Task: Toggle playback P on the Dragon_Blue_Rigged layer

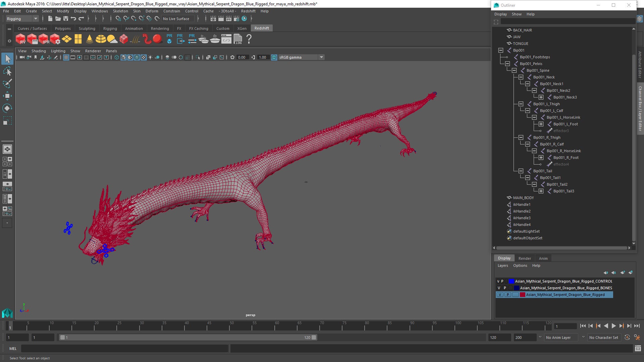Action: 508,295
